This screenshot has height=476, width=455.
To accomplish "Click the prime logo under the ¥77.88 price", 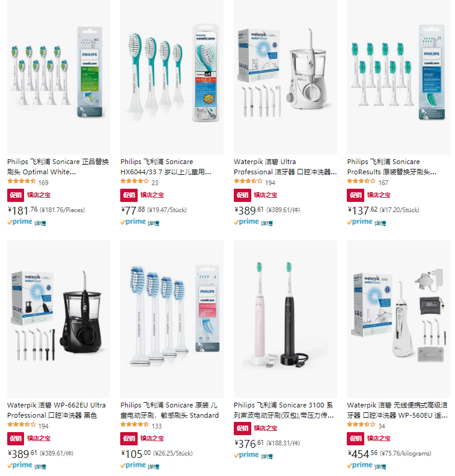I will pyautogui.click(x=133, y=222).
